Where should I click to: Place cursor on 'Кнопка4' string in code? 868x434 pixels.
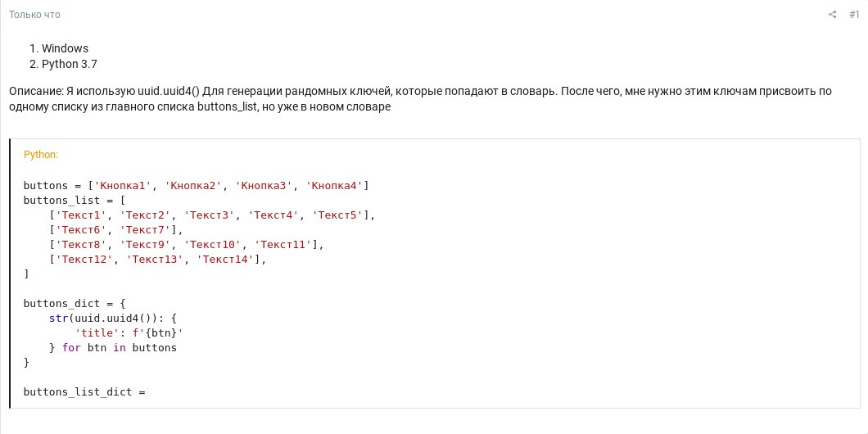337,185
